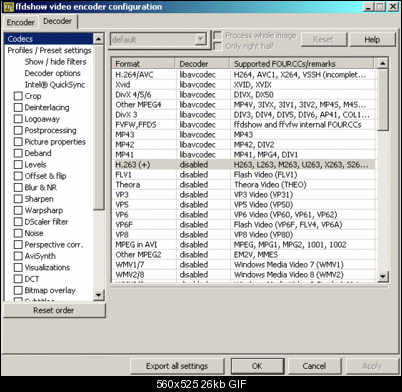This screenshot has height=392, width=402.
Task: Toggle the Bitmap overlay checkbox
Action: coord(18,290)
